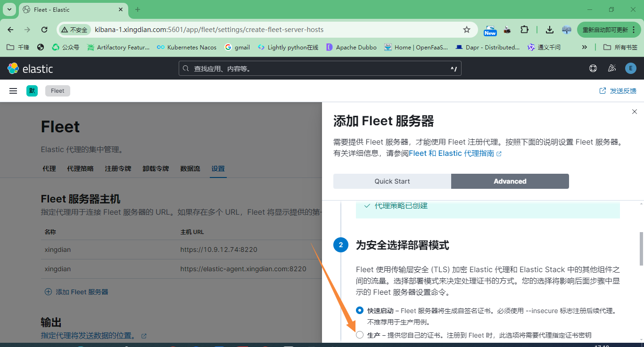Screen dimensions: 644x347
Task: Open the 公众号 bookmark
Action: [66, 47]
